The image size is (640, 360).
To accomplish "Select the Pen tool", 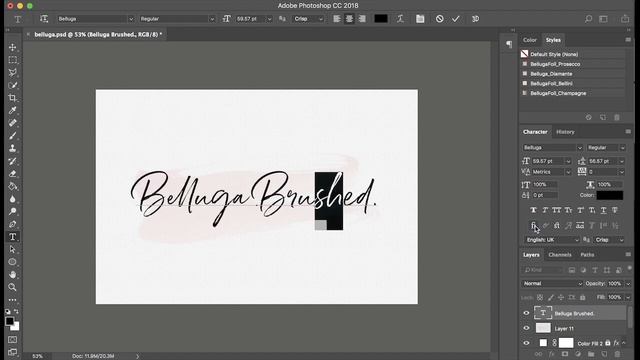I will click(x=13, y=224).
